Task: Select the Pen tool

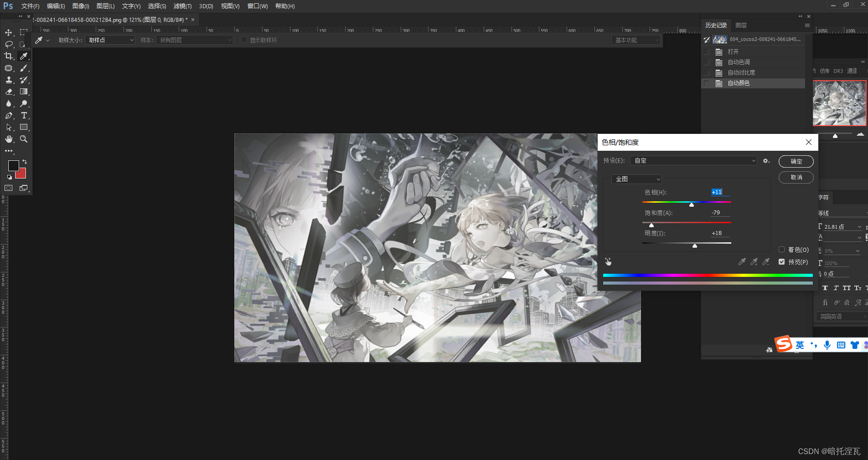Action: point(9,115)
